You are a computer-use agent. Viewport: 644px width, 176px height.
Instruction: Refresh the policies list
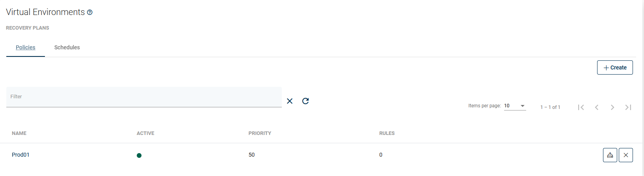[x=305, y=101]
